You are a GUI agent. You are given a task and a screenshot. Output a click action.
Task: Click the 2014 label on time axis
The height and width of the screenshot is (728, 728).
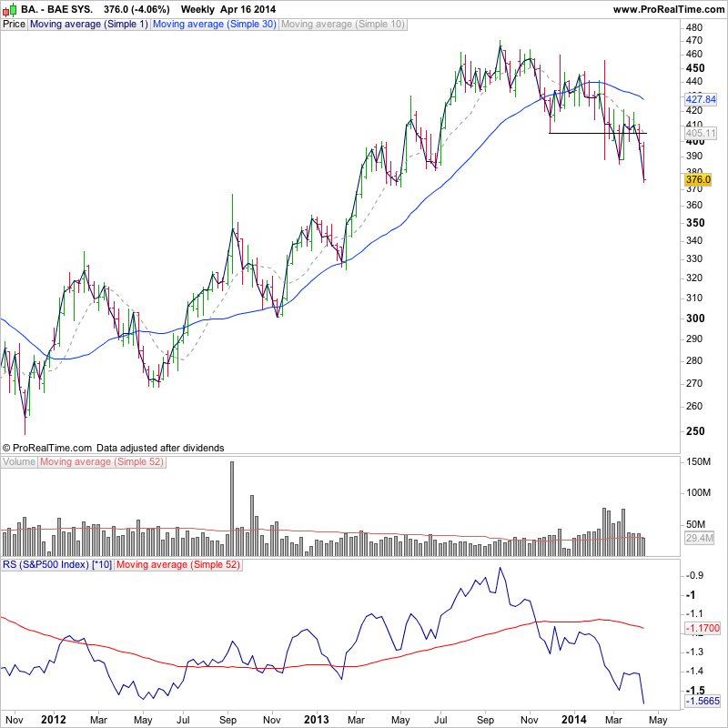point(574,720)
